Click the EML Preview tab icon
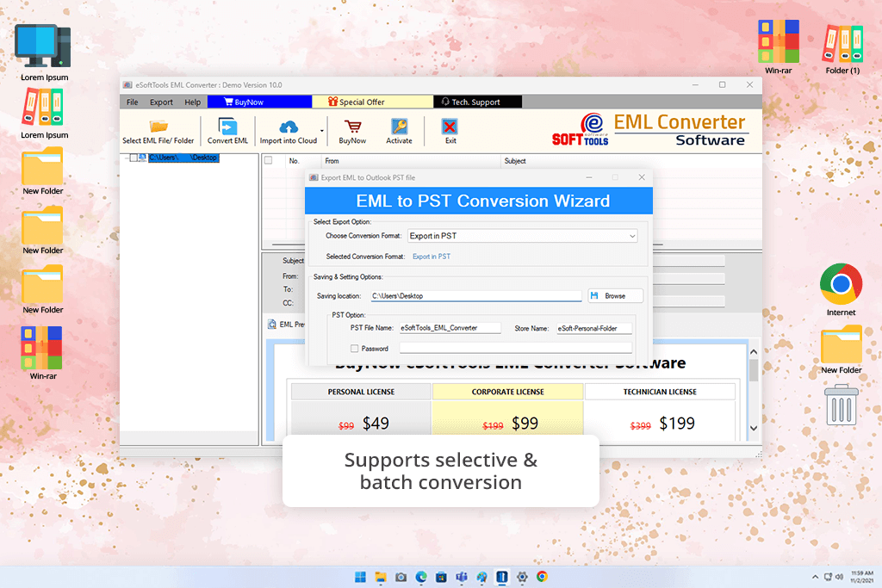882x588 pixels. click(x=272, y=325)
